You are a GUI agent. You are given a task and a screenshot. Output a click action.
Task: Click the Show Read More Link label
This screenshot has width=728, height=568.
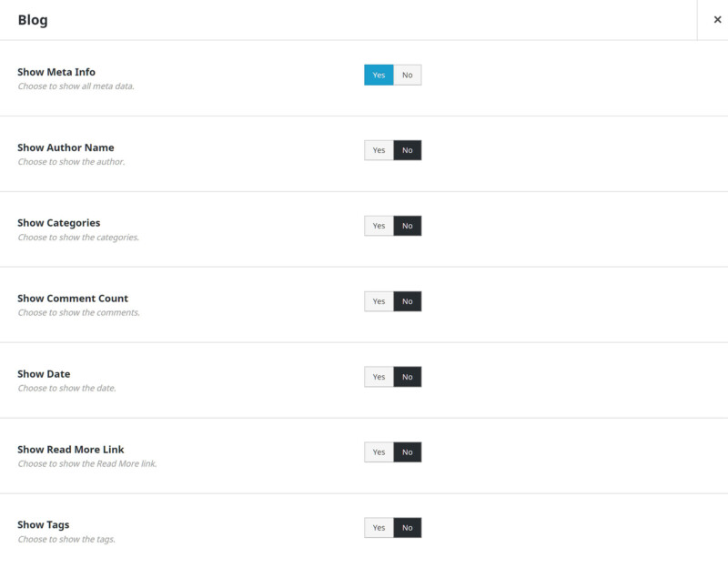tap(71, 450)
